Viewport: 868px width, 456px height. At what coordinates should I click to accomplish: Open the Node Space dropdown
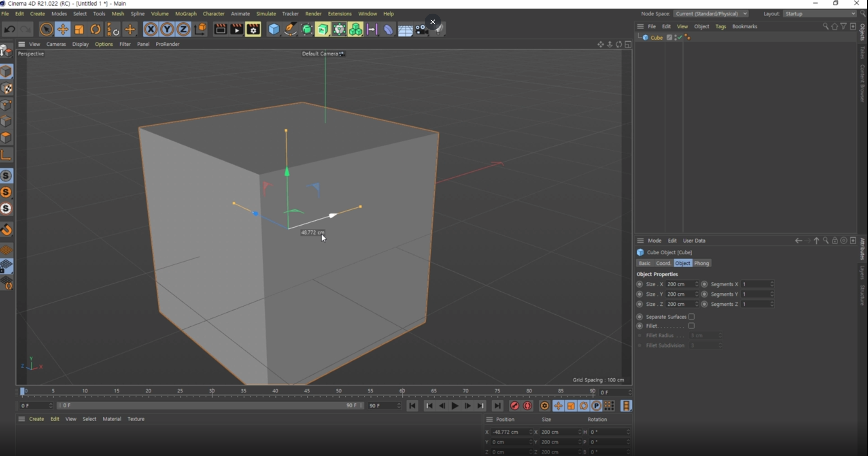click(711, 14)
